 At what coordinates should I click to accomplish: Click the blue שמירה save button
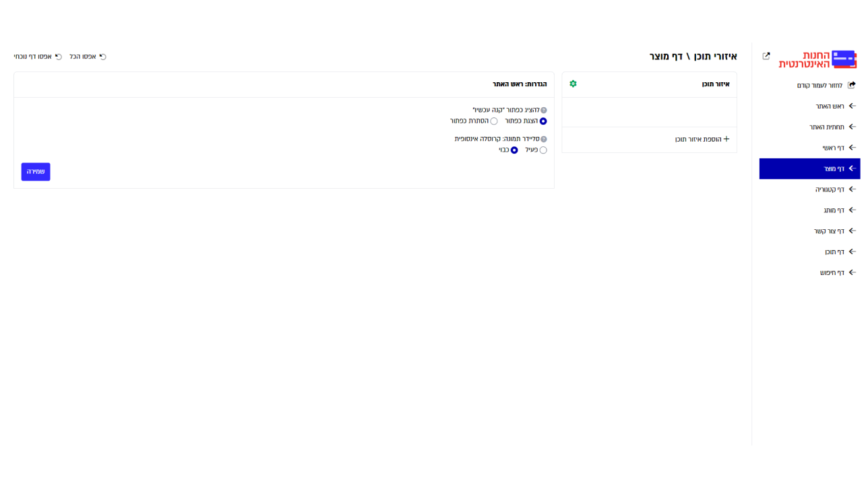[36, 172]
